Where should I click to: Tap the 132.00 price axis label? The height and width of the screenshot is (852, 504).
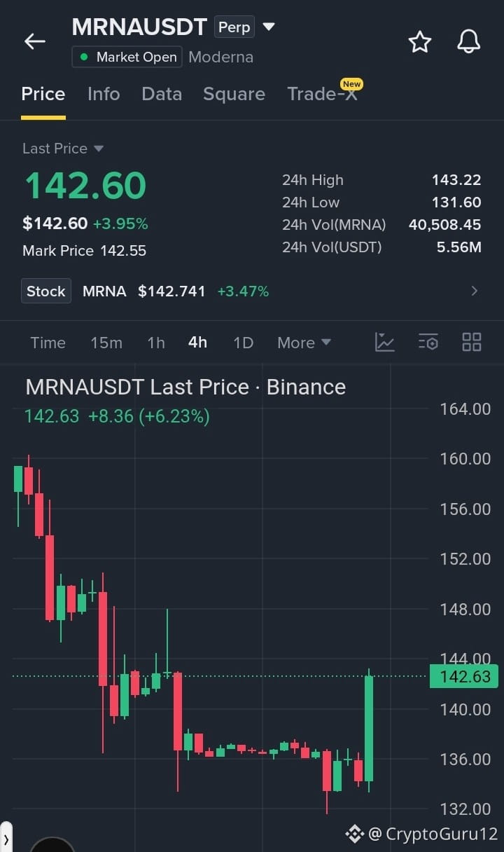[465, 809]
